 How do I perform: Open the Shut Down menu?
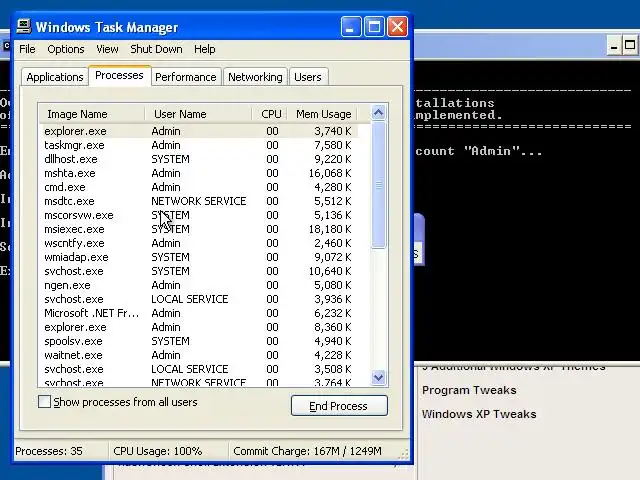156,49
